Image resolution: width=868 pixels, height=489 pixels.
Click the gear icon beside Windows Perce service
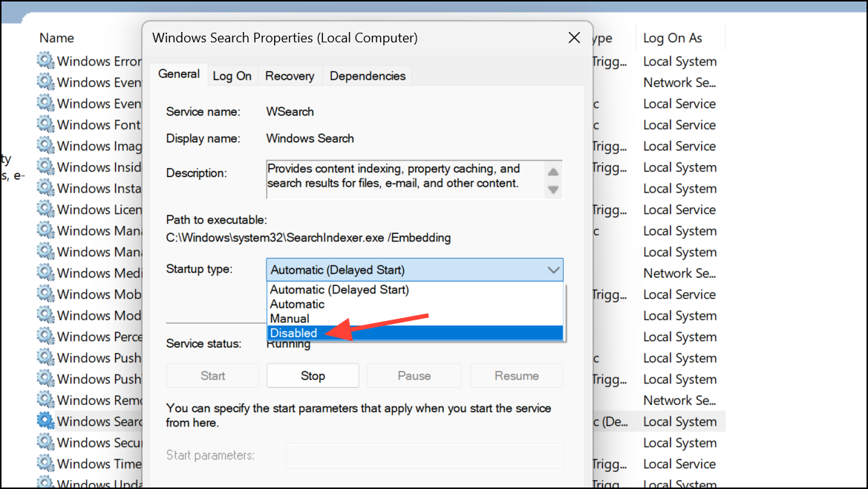(x=45, y=336)
